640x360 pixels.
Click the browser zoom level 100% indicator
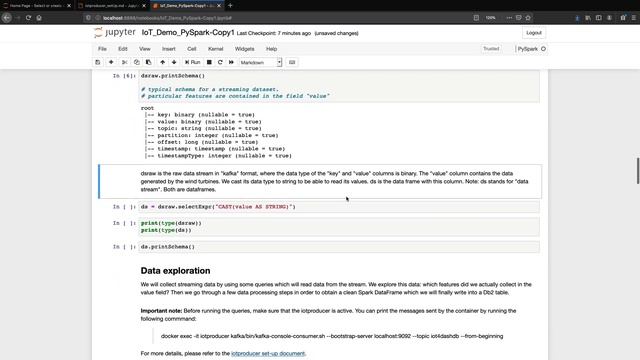[x=490, y=18]
